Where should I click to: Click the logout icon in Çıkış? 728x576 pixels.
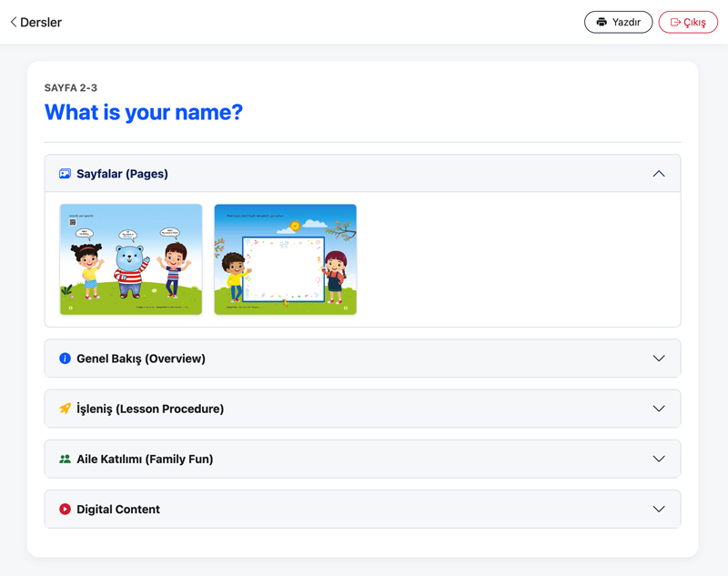675,22
